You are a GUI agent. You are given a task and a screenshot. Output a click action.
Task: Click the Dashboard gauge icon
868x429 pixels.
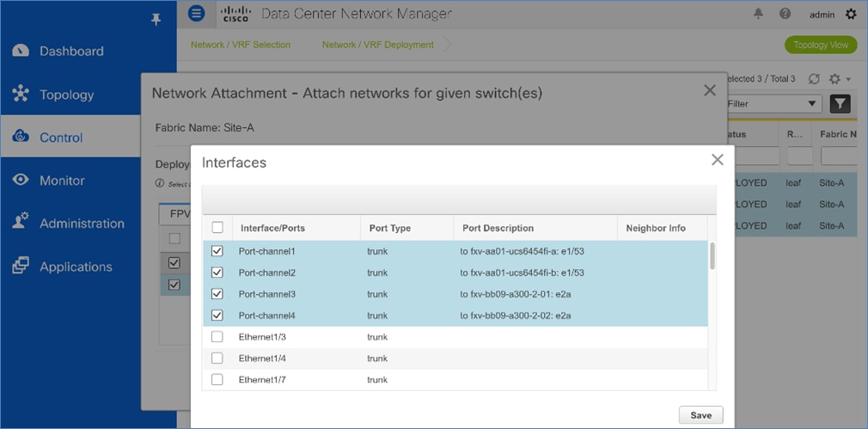coord(21,51)
